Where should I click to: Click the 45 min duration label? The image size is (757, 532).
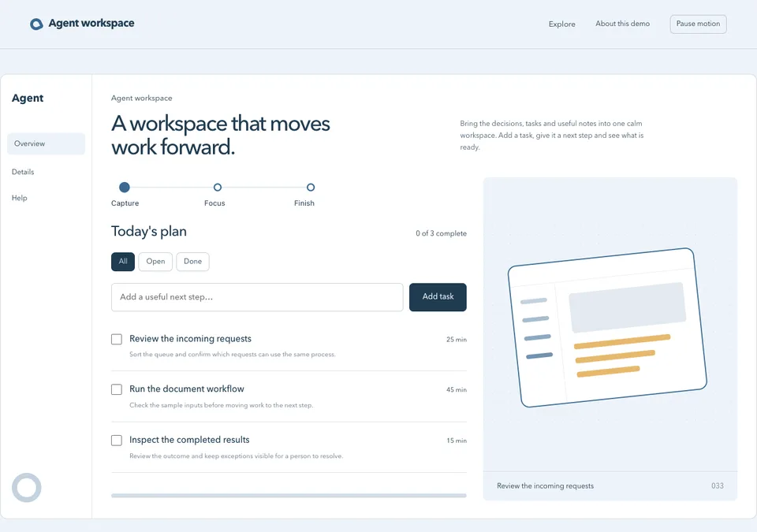(x=457, y=389)
